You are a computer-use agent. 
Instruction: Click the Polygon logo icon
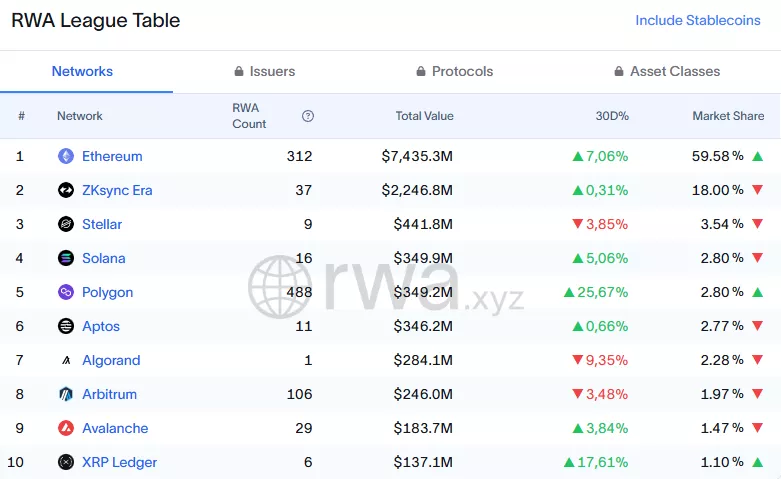point(66,292)
